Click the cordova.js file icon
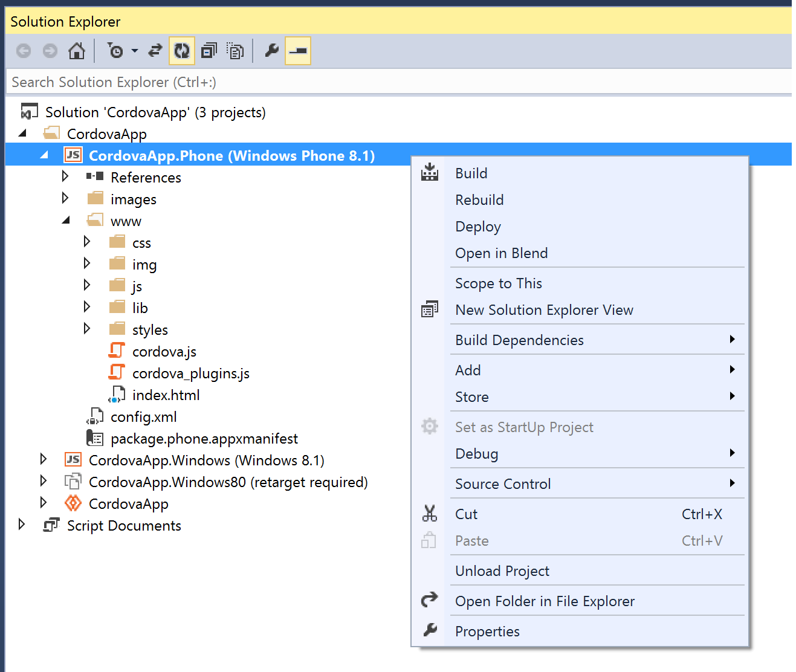The image size is (796, 672). pyautogui.click(x=117, y=351)
